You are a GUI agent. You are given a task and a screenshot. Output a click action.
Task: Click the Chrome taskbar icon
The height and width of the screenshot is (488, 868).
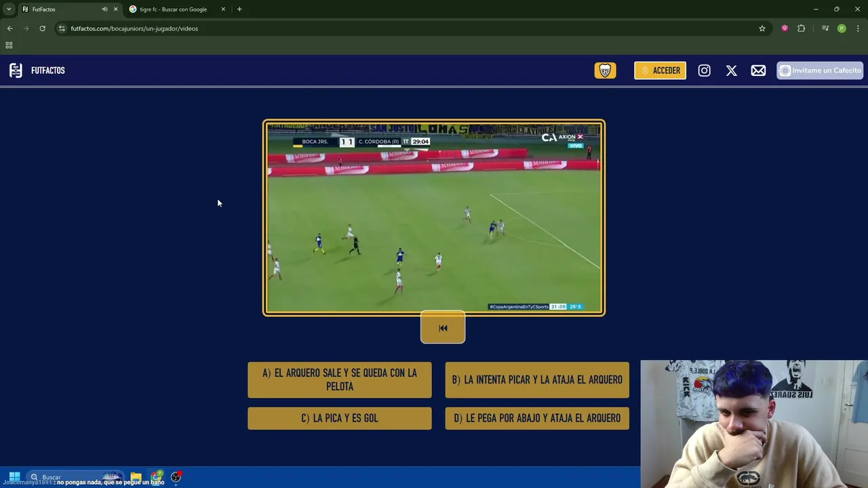tap(157, 477)
